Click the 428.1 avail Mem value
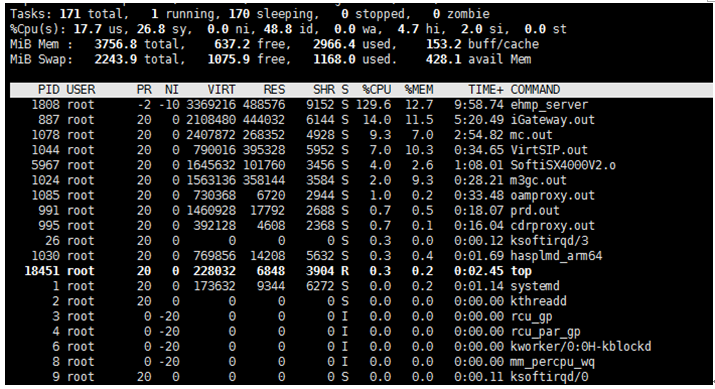 443,59
